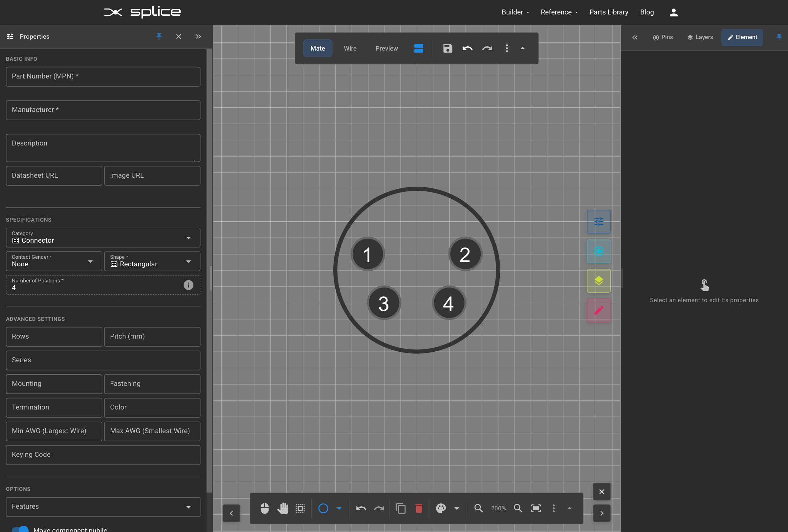This screenshot has width=788, height=532.
Task: Pin the right Element panel
Action: (x=779, y=37)
